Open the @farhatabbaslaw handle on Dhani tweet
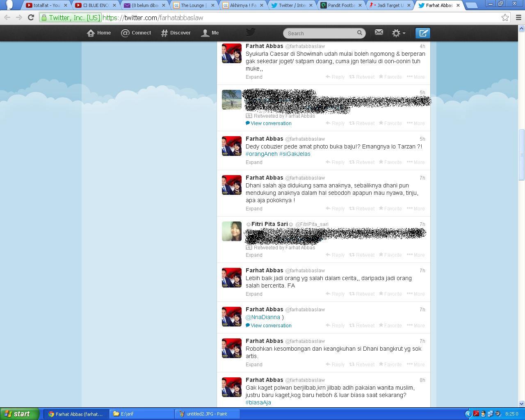 (x=305, y=178)
